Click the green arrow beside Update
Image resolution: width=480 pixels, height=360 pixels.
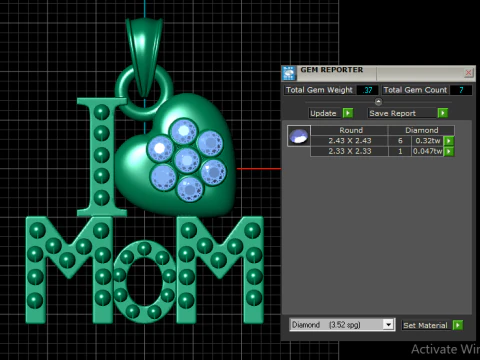pos(348,113)
